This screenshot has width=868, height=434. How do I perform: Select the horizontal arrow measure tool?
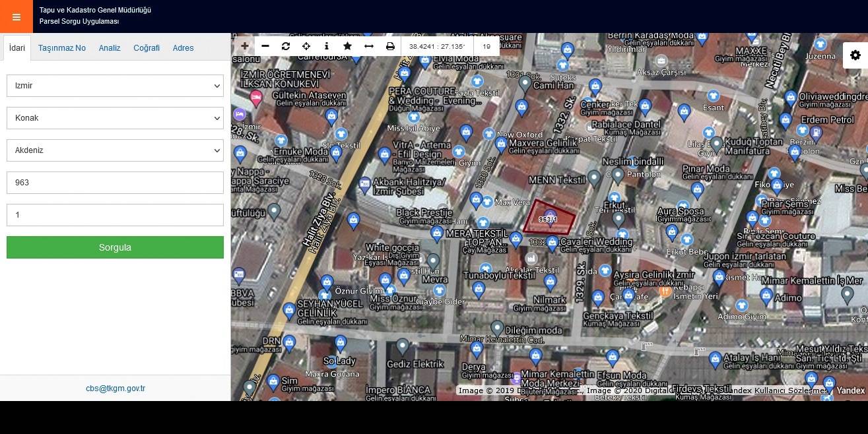click(369, 46)
